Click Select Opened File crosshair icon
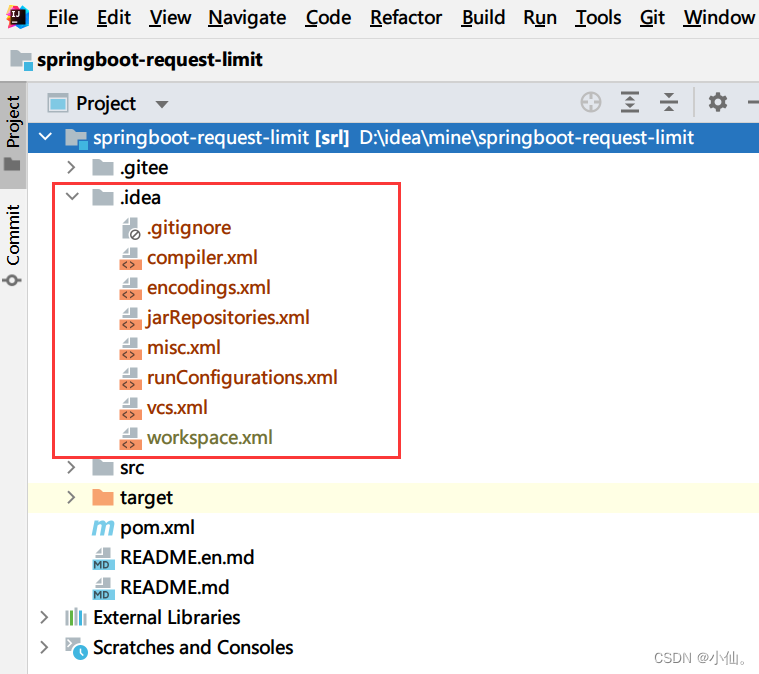759x674 pixels. 591,102
